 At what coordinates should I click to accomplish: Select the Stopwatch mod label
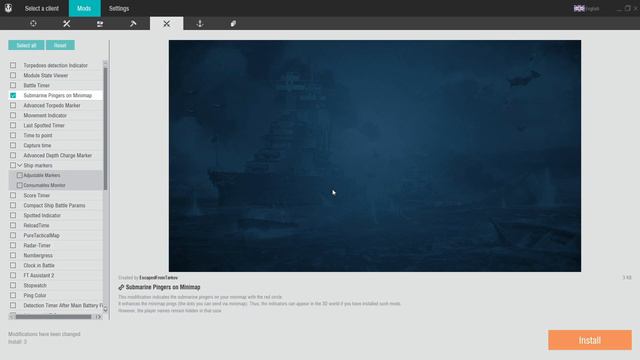35,285
